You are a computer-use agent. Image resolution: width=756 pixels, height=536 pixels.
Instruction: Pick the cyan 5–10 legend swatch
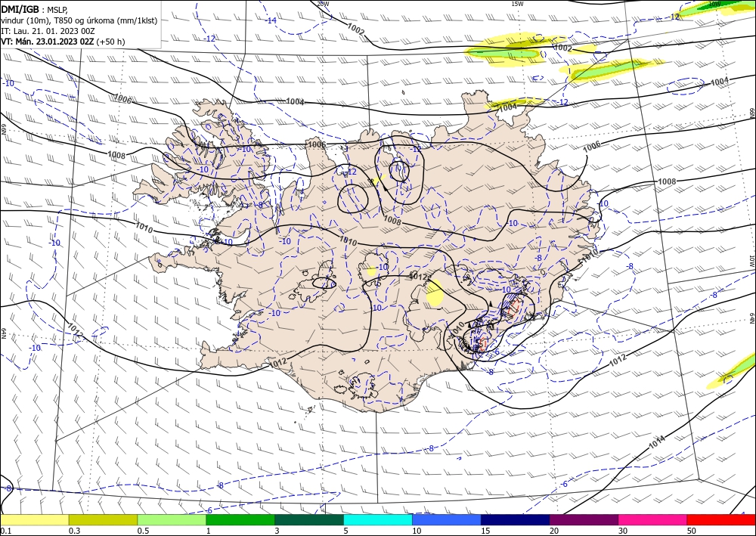click(378, 519)
